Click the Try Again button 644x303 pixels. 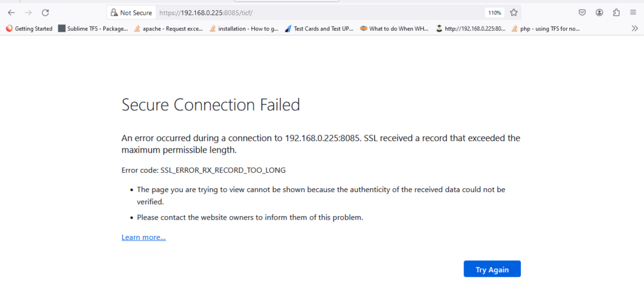click(x=492, y=269)
